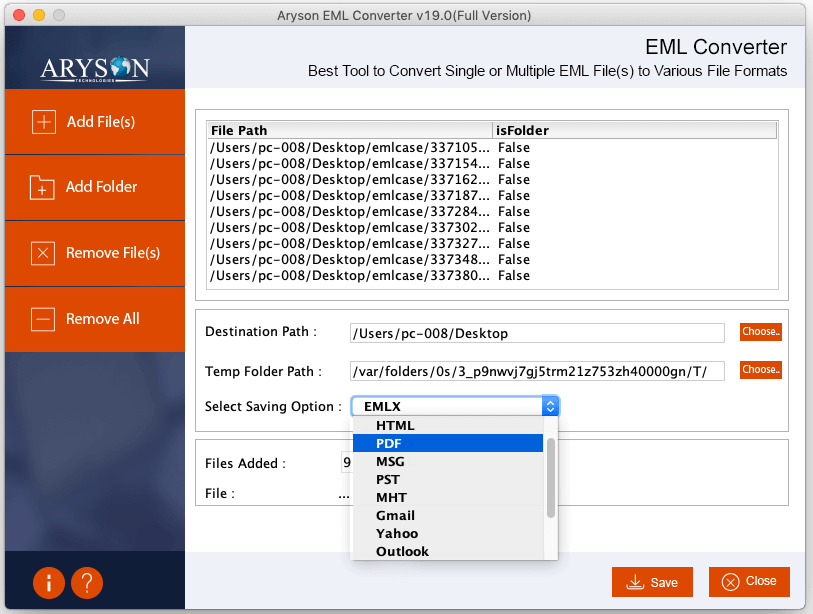Click the dropdown list scrollbar thumb
Viewport: 813px width, 614px height.
pos(551,478)
